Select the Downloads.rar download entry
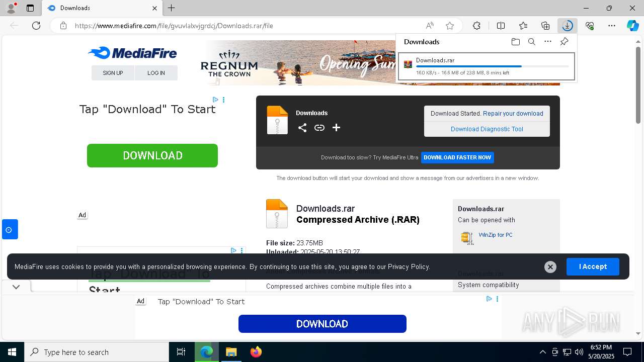644x362 pixels. tap(487, 66)
